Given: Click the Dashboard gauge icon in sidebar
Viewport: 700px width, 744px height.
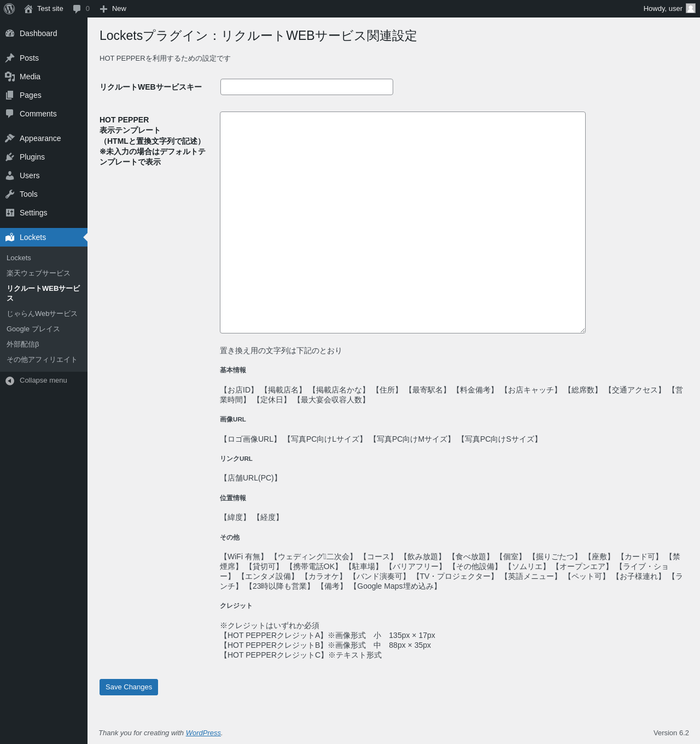Looking at the screenshot, I should point(10,33).
